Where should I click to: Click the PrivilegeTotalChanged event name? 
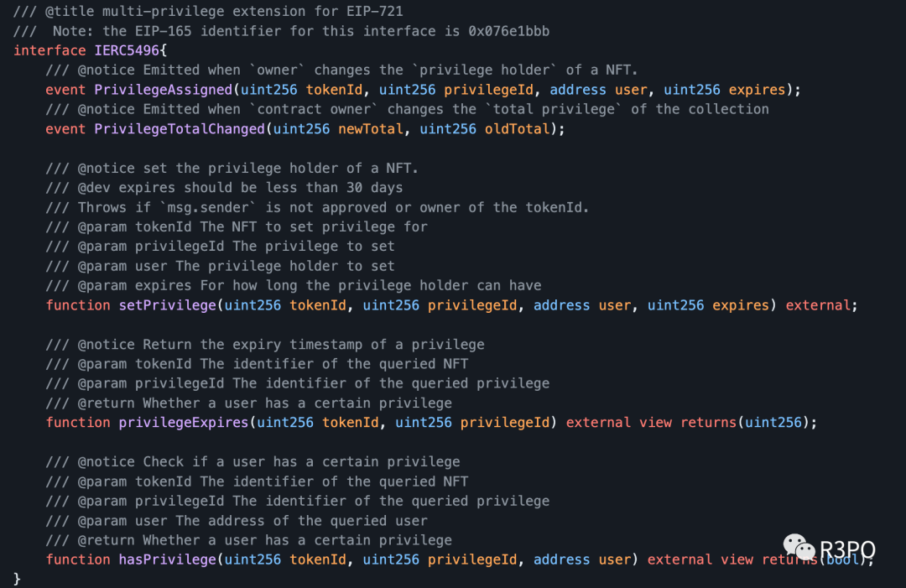point(180,129)
